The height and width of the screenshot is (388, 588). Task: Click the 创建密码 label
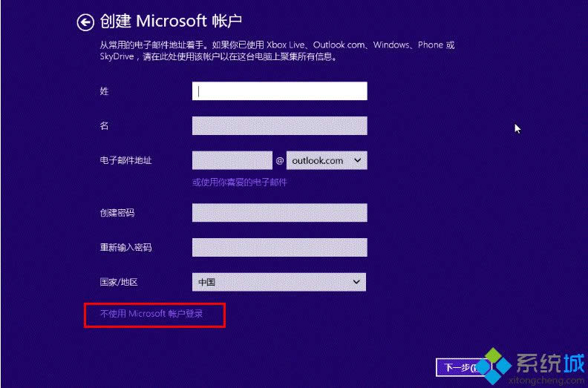click(117, 213)
